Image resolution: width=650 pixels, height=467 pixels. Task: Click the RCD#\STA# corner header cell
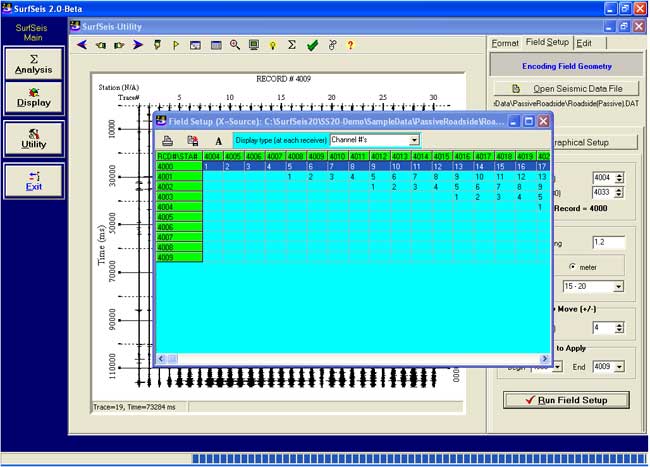tap(179, 156)
